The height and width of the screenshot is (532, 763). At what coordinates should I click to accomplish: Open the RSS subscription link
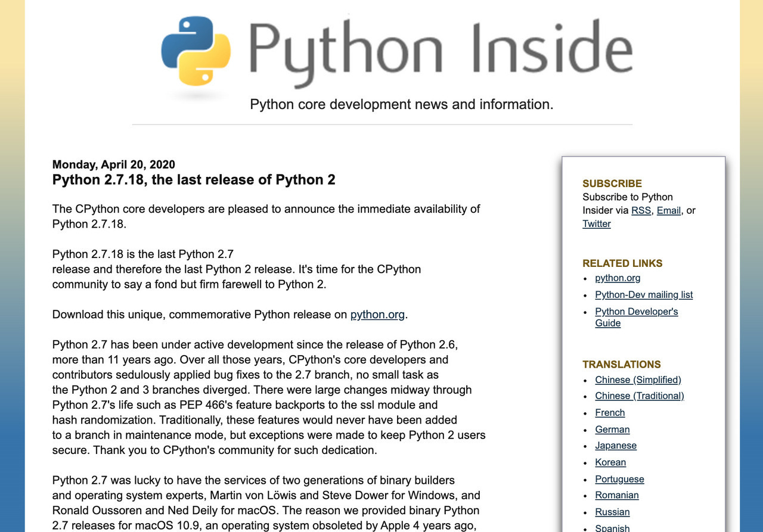pyautogui.click(x=641, y=210)
